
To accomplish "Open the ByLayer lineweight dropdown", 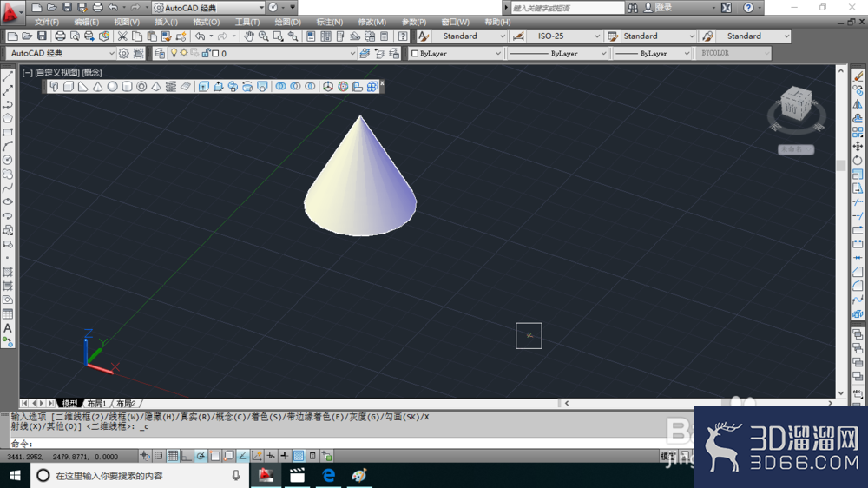I will tap(687, 53).
